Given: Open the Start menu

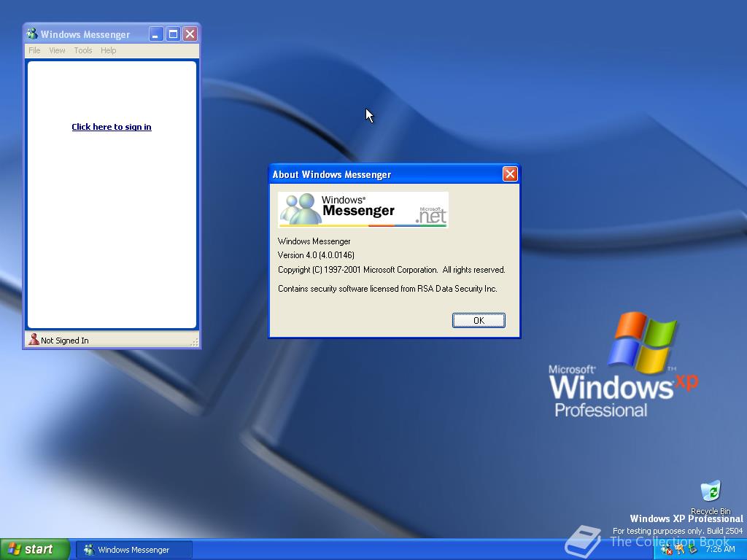Looking at the screenshot, I should point(34,549).
